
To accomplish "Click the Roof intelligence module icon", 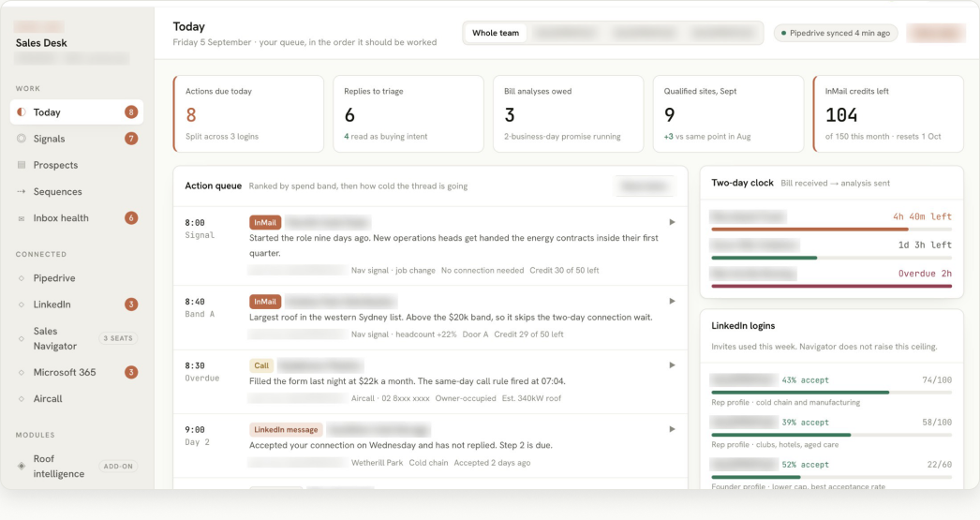I will [x=22, y=466].
